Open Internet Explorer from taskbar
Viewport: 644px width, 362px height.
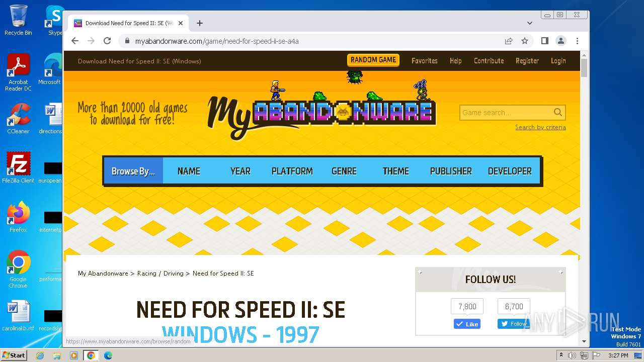pos(40,355)
